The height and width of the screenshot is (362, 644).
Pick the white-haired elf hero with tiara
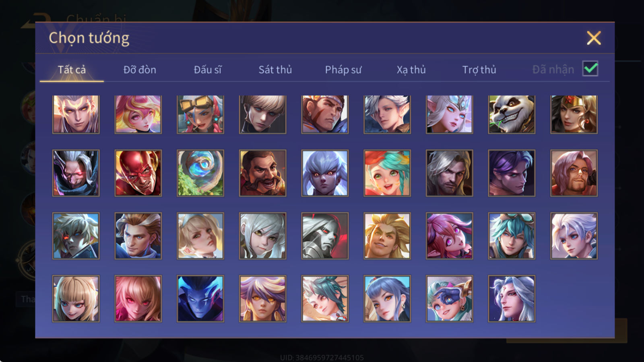click(x=449, y=114)
